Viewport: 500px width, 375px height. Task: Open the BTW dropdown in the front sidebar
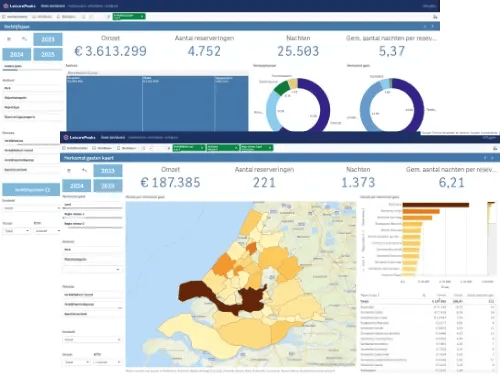pyautogui.click(x=107, y=362)
